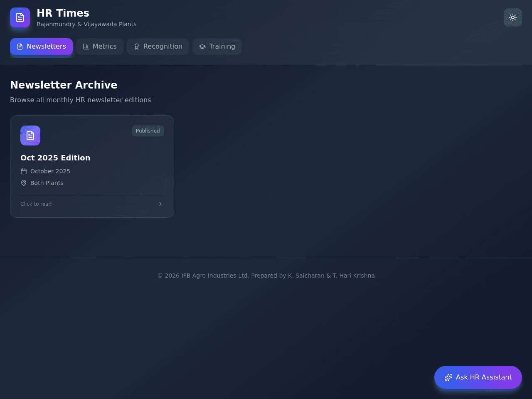
Task: Click the graduation cap icon in Training
Action: point(202,47)
